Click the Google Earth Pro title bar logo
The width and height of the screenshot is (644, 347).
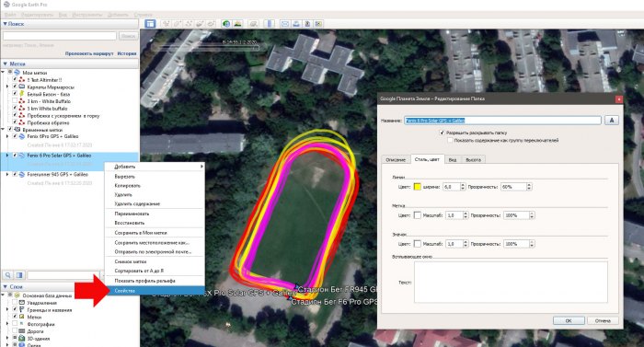pyautogui.click(x=6, y=4)
